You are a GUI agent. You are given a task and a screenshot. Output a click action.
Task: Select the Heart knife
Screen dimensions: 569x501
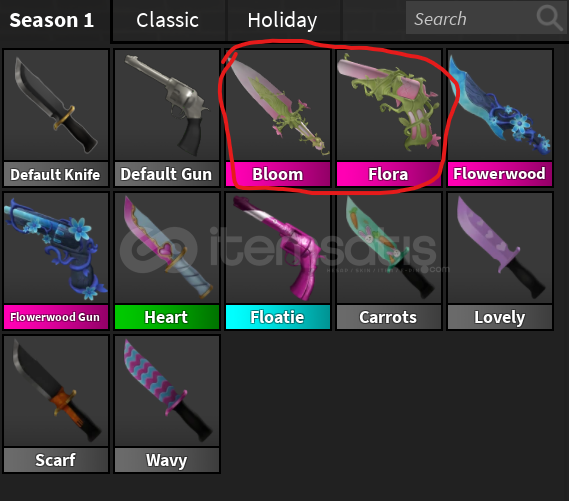click(167, 261)
